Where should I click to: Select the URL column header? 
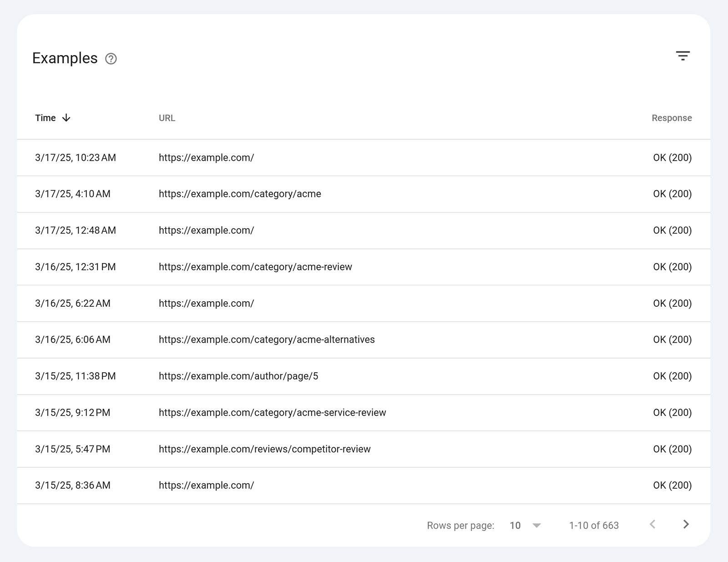[167, 118]
